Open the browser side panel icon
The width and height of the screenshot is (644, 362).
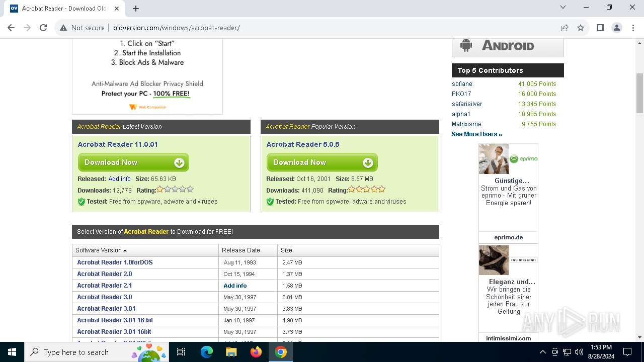coord(600,28)
